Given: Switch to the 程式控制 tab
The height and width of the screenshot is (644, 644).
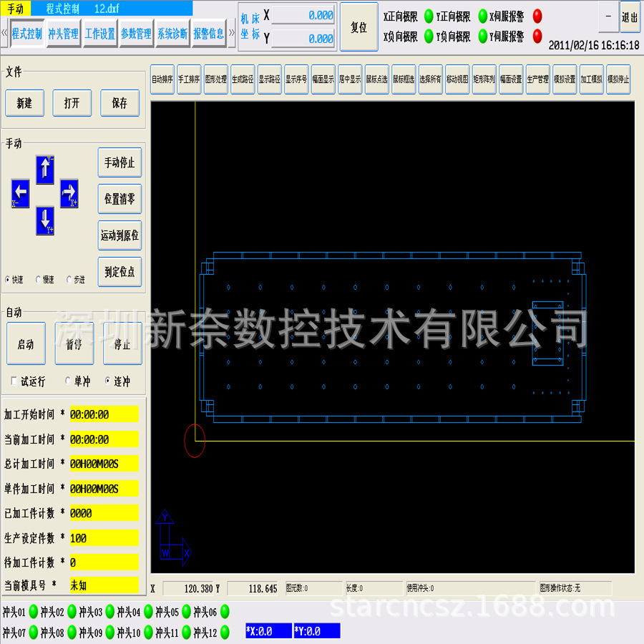Looking at the screenshot, I should 27,34.
